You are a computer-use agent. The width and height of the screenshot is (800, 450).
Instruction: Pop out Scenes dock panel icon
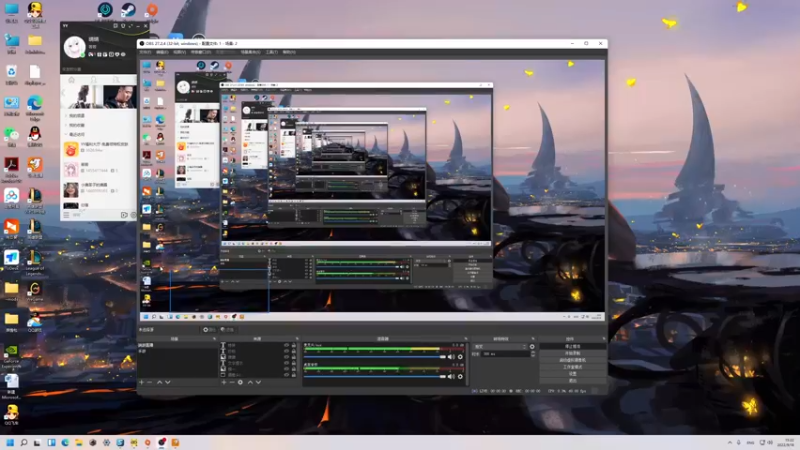pyautogui.click(x=214, y=339)
